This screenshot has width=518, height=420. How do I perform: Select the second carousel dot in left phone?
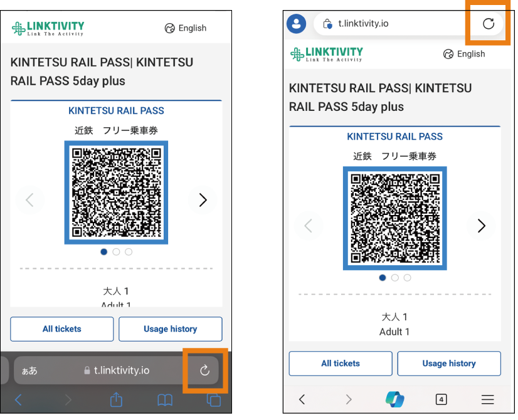click(116, 252)
